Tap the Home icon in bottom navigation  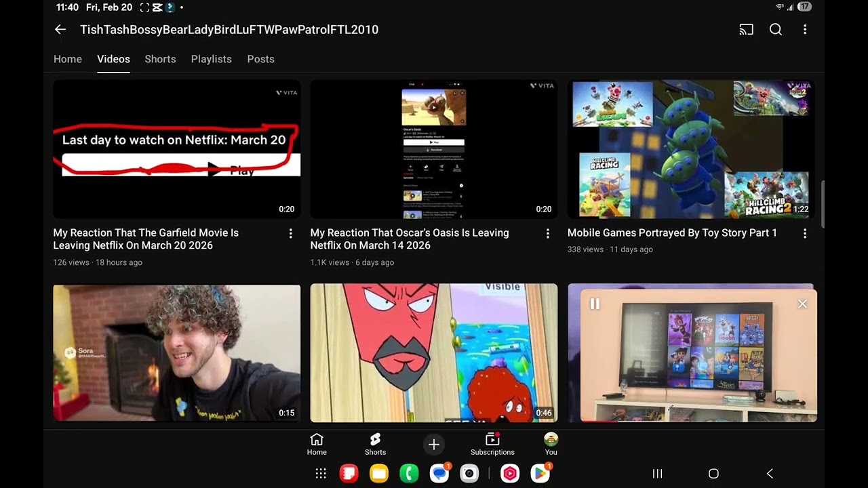coord(317,445)
